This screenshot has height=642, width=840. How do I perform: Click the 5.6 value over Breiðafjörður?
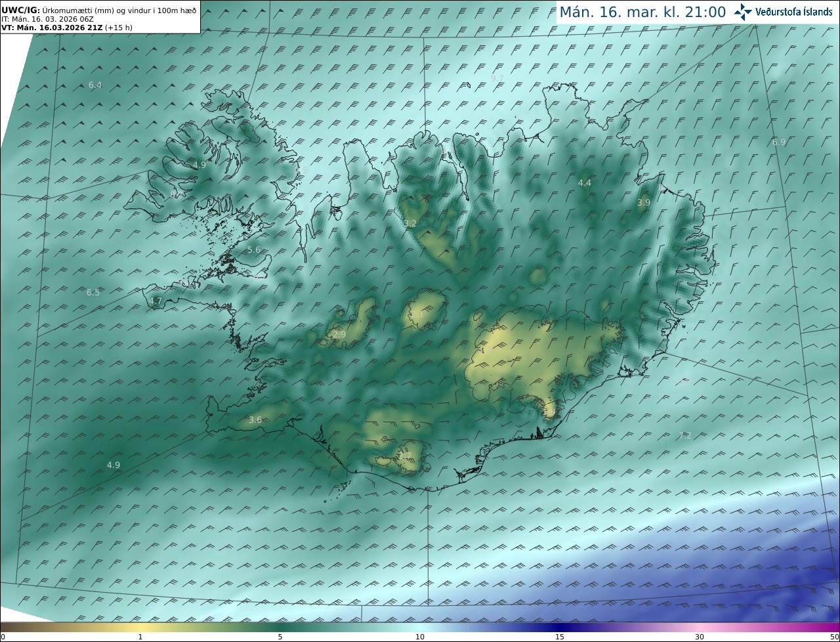(x=254, y=249)
